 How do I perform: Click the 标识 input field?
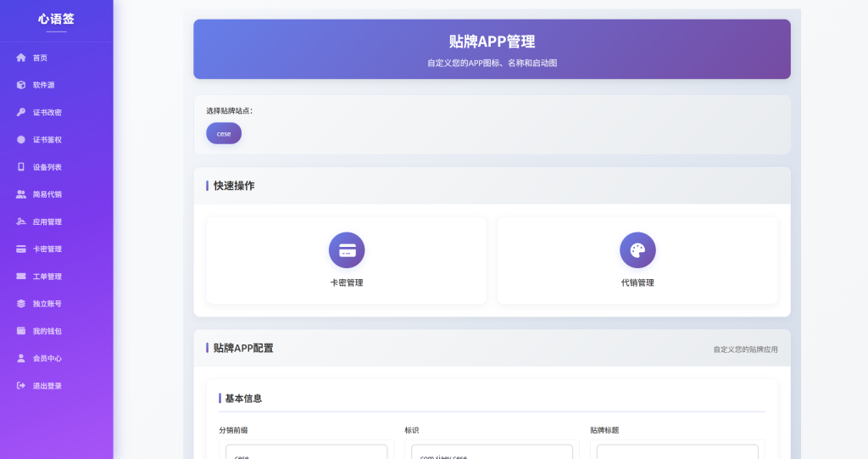[x=492, y=452]
